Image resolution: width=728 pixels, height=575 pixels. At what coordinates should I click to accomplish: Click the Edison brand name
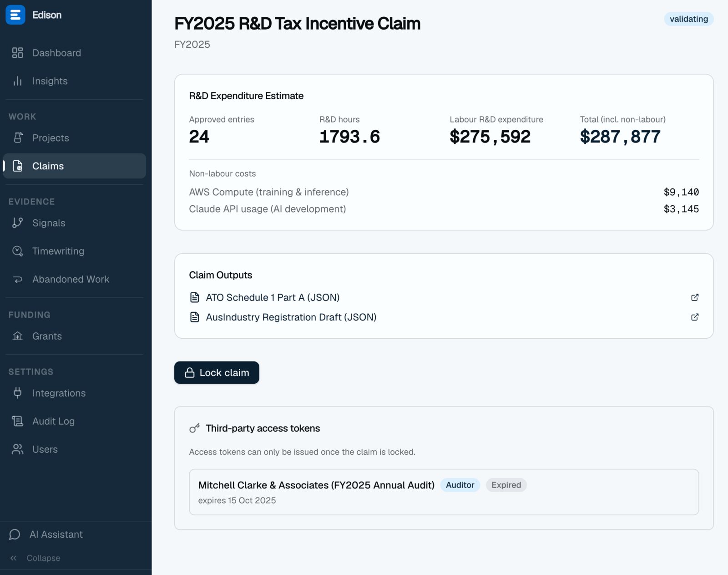(47, 15)
